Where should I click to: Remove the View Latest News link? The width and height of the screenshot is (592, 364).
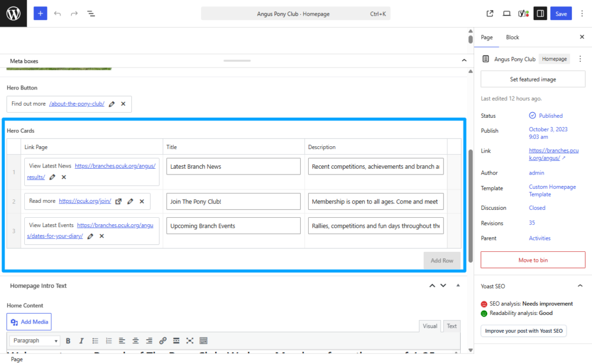click(x=64, y=177)
